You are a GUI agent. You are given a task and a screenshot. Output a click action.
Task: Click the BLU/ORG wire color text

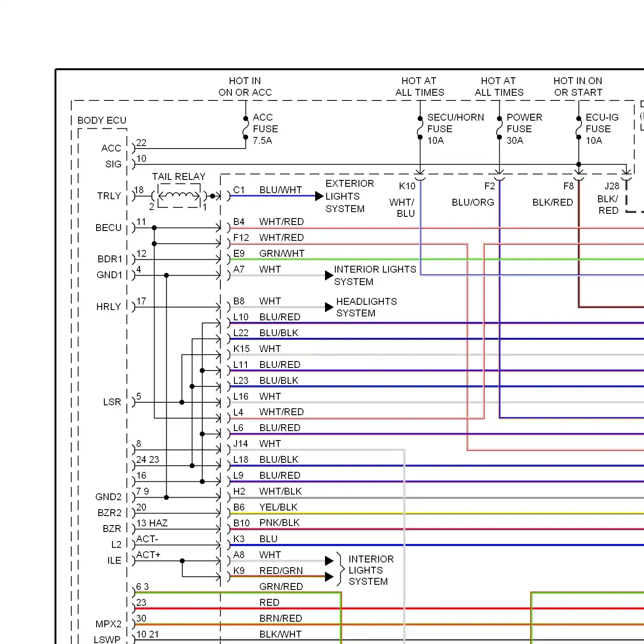click(x=473, y=203)
